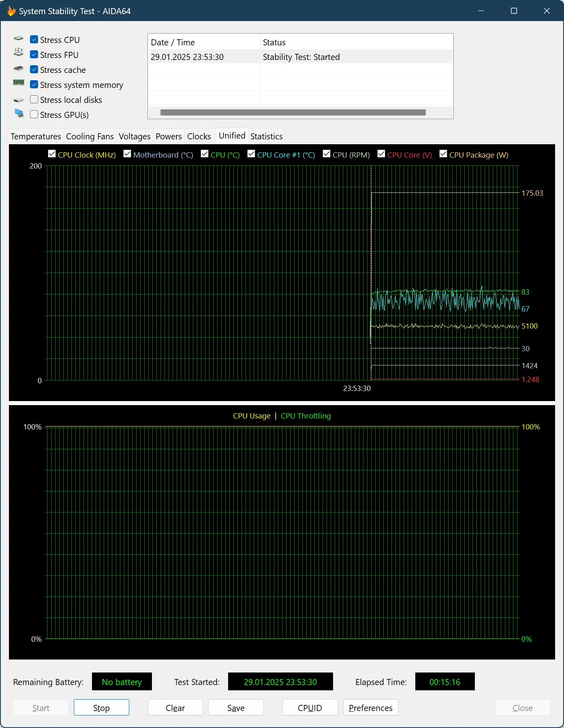Click the Test Started date value field
This screenshot has width=564, height=728.
pos(280,682)
